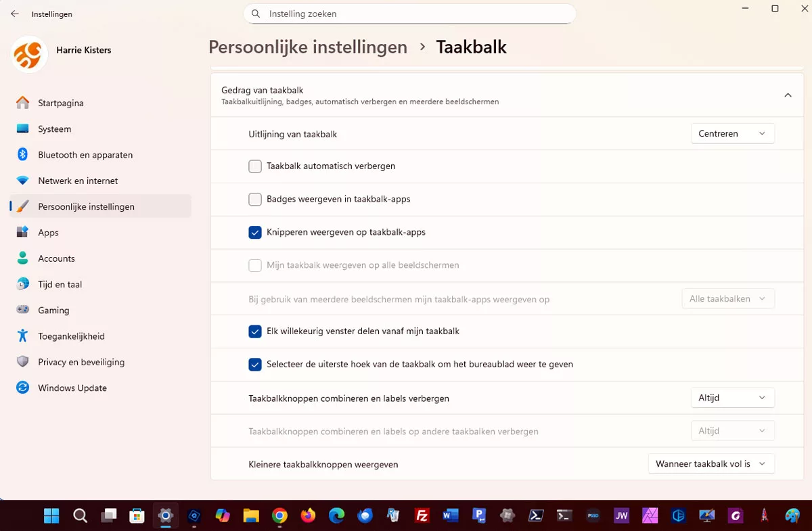812x531 pixels.
Task: Collapse the Gedrag van taakbalk section
Action: click(788, 95)
